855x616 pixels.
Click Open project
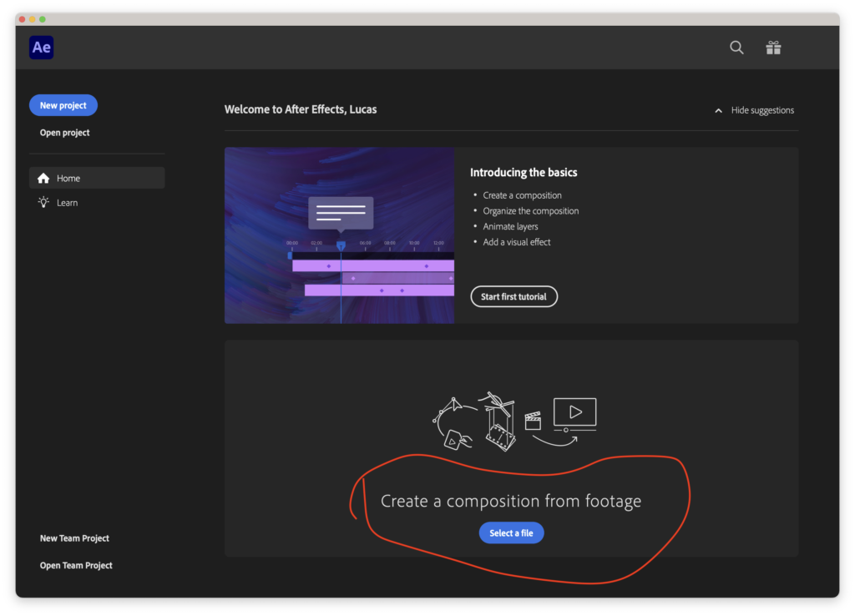coord(64,133)
